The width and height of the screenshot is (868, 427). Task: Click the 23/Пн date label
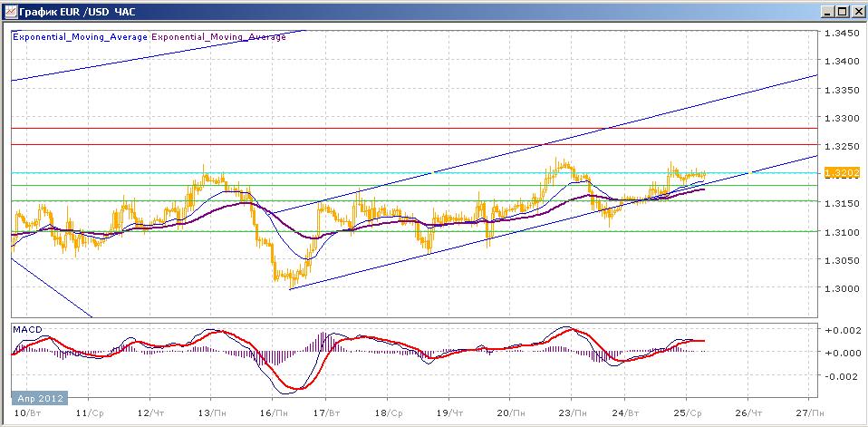572,413
